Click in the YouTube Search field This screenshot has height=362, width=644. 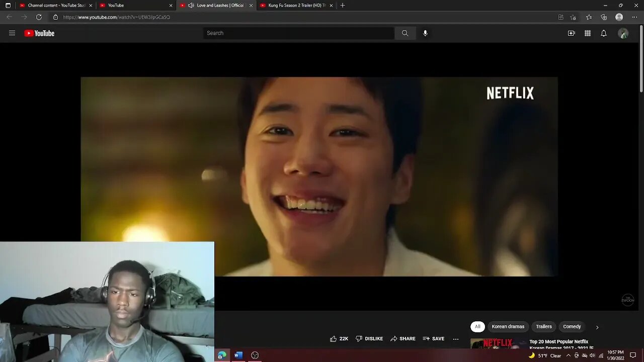299,33
